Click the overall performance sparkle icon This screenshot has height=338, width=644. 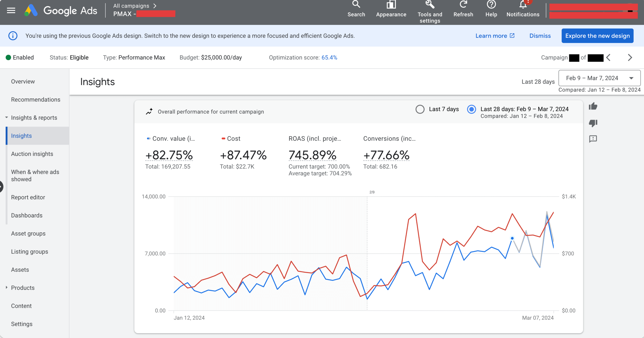click(149, 111)
